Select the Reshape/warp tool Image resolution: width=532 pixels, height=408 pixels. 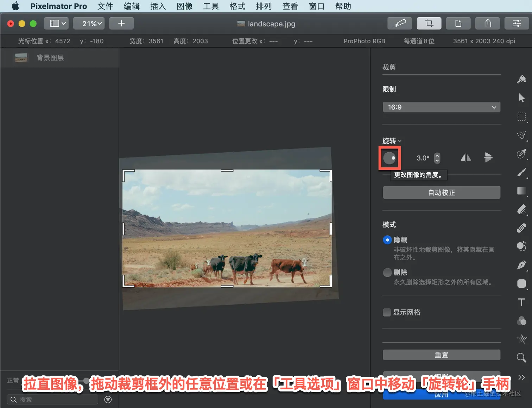(521, 247)
